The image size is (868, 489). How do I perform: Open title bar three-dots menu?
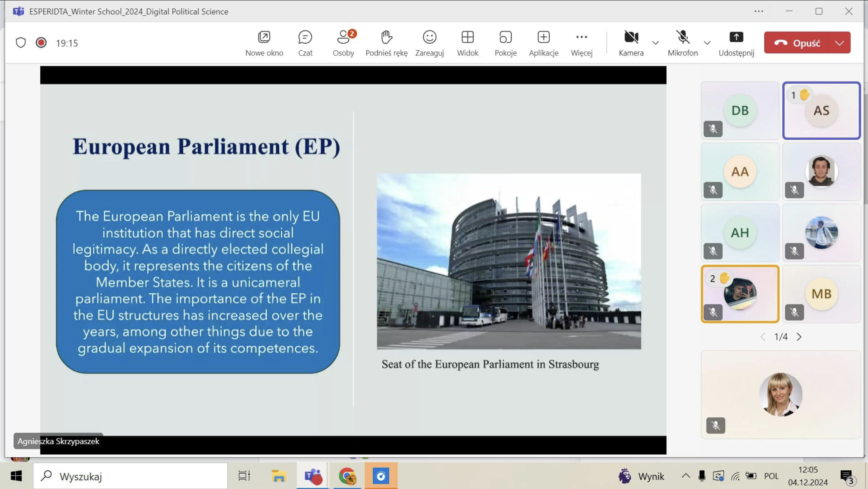click(759, 11)
